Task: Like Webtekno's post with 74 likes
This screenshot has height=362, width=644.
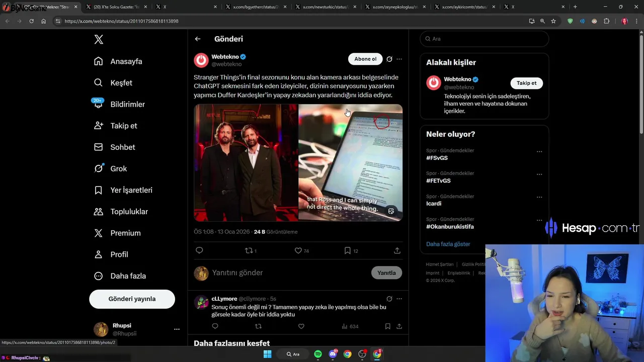Action: point(301,250)
